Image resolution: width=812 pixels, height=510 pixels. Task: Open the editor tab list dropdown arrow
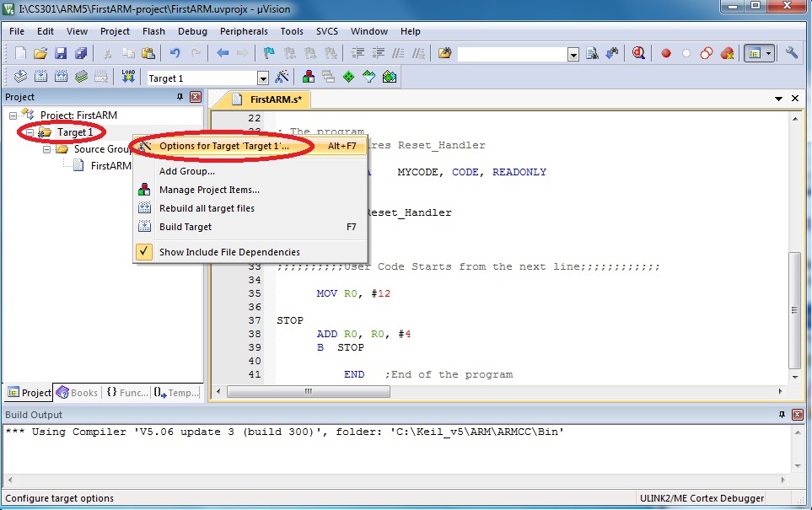(778, 99)
